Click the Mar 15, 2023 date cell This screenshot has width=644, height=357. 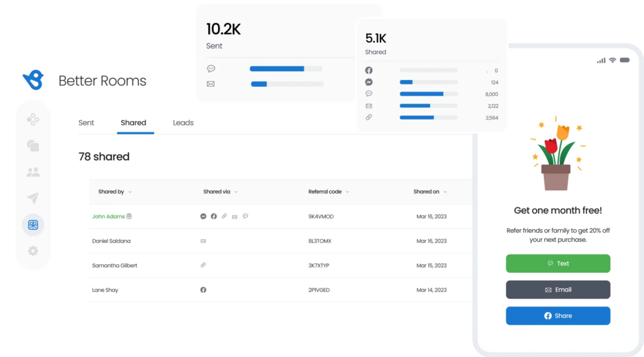(431, 265)
